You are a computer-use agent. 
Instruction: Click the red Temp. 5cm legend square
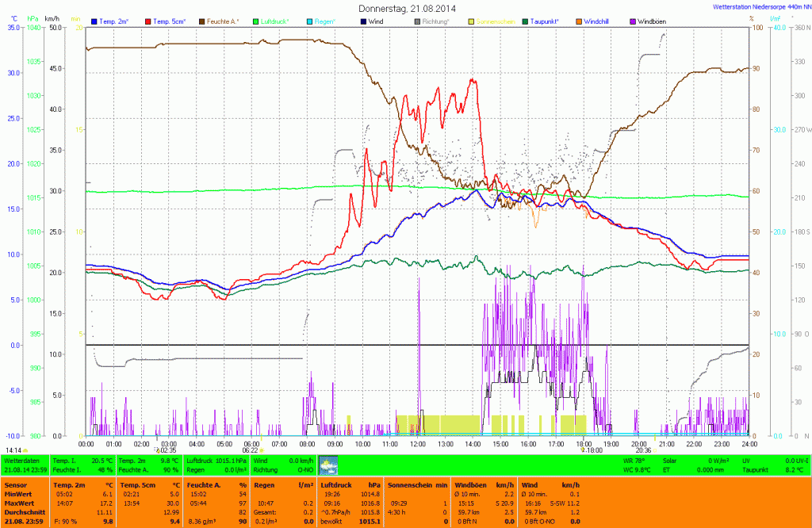coord(150,21)
